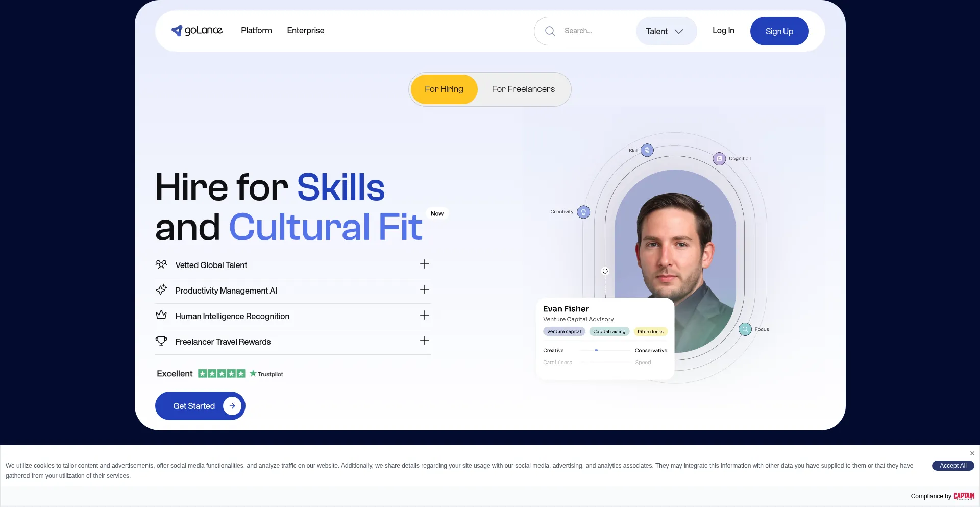
Task: Expand the Productivity Management AI section
Action: click(x=424, y=289)
